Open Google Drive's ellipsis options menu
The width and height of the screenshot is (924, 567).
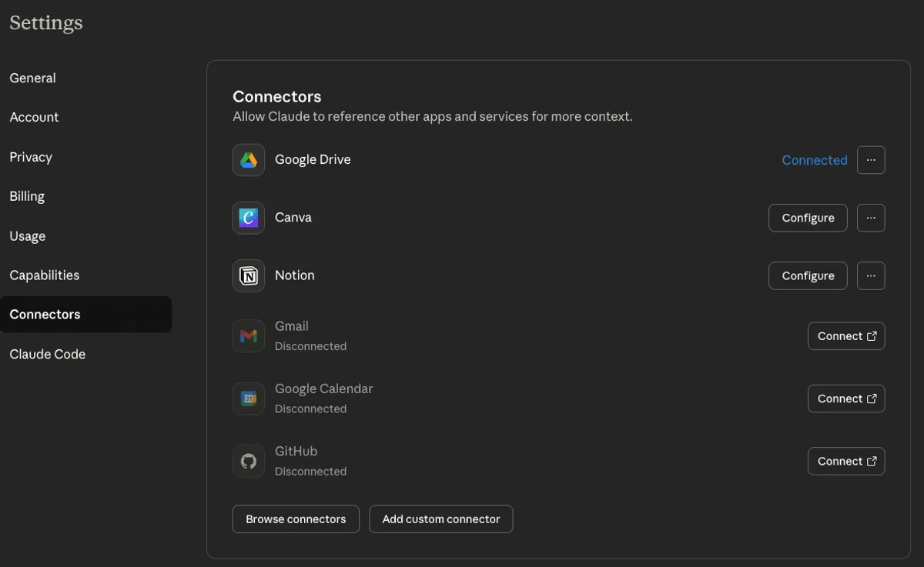click(x=871, y=159)
